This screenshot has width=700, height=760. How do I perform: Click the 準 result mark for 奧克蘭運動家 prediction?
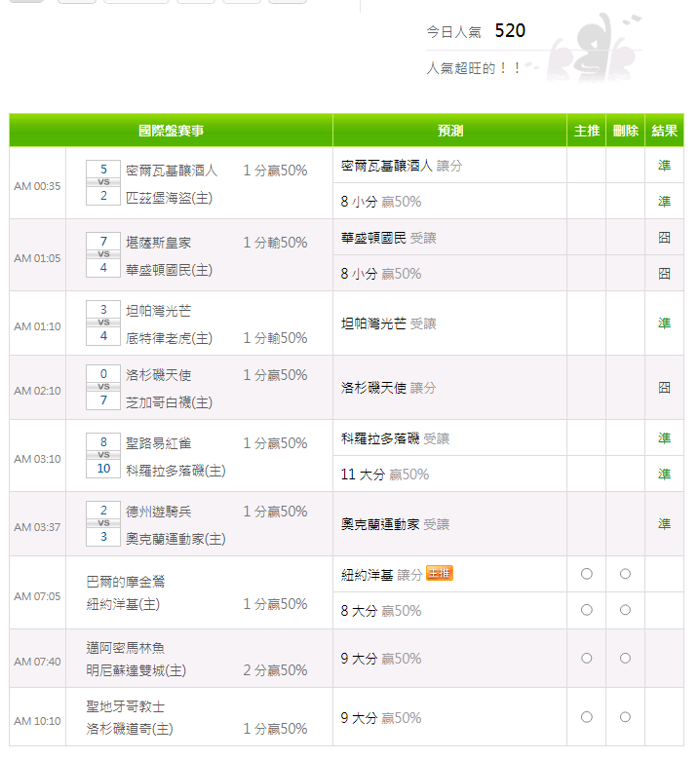(x=664, y=523)
